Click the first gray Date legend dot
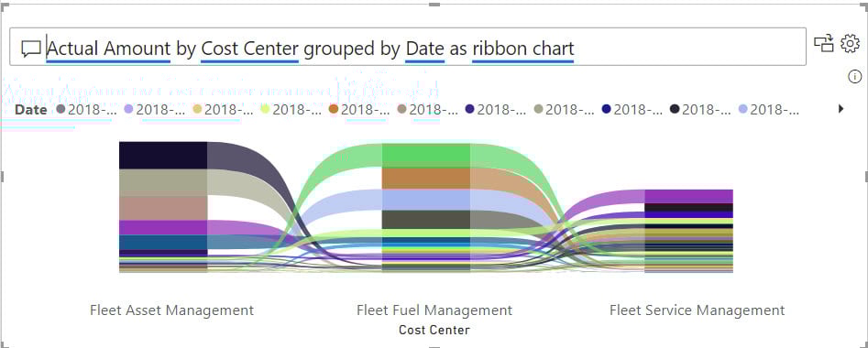 pyautogui.click(x=60, y=110)
